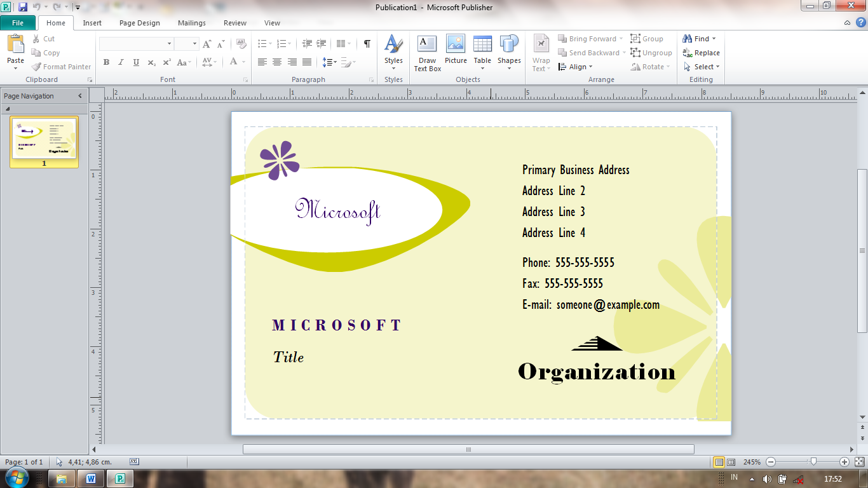
Task: Toggle italic formatting
Action: (121, 62)
